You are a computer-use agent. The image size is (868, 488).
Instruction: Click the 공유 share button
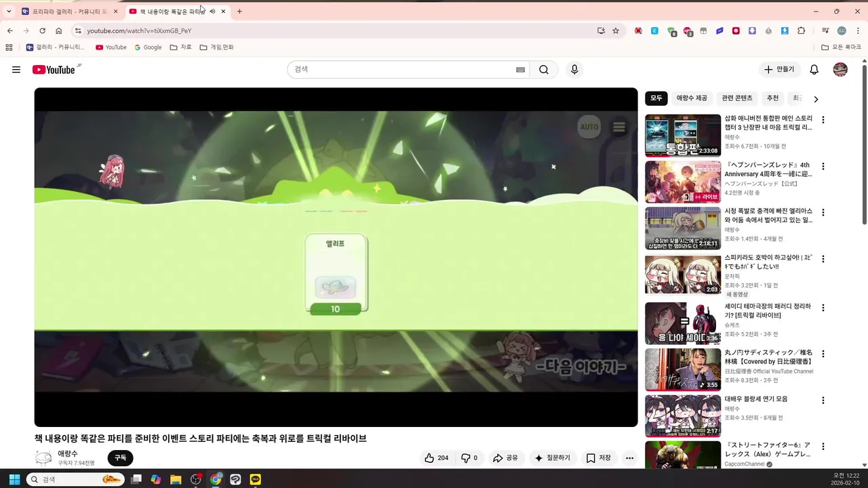click(505, 458)
